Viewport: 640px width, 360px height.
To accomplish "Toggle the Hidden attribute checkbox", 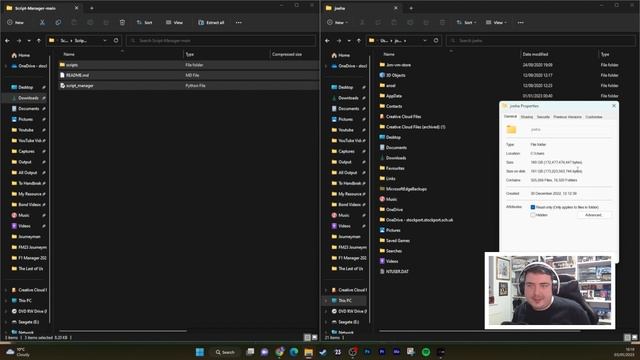I will 533,215.
